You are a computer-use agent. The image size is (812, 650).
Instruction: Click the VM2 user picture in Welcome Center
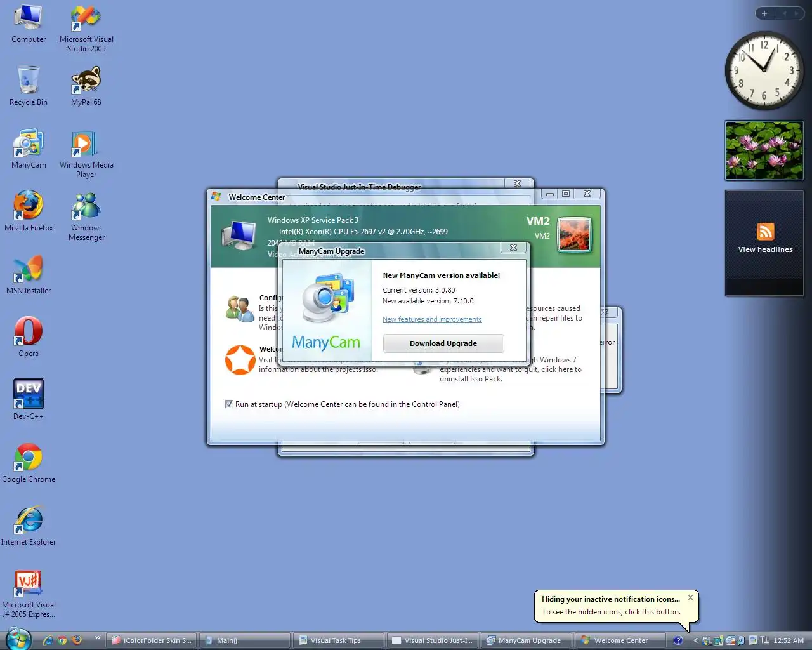tap(575, 234)
